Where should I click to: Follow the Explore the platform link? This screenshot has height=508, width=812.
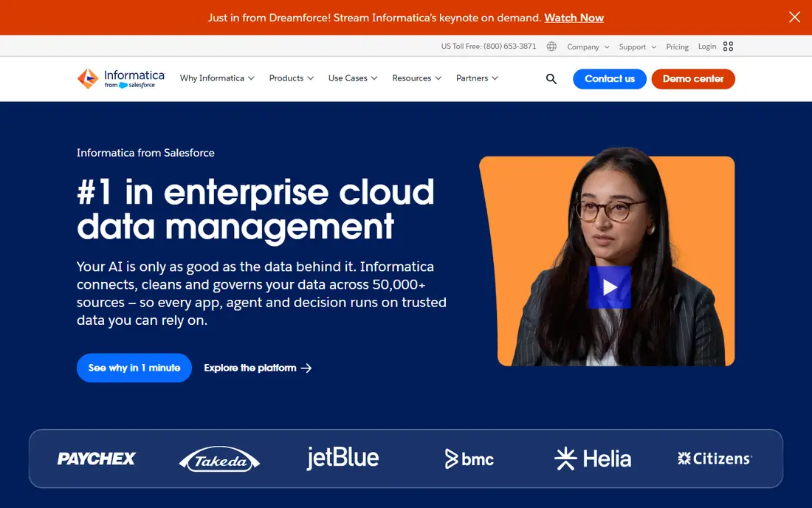(258, 368)
